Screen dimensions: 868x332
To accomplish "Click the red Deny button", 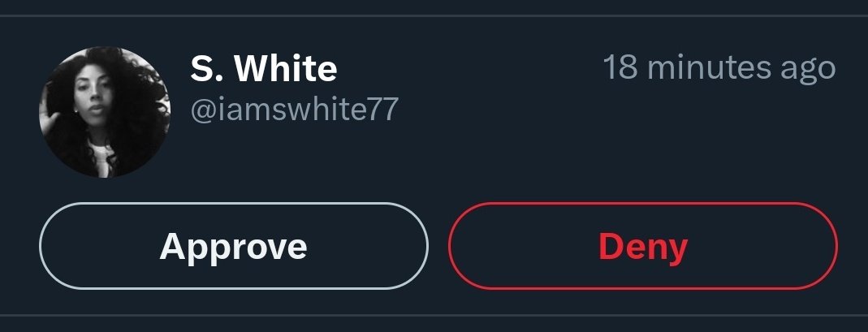I will (x=643, y=246).
